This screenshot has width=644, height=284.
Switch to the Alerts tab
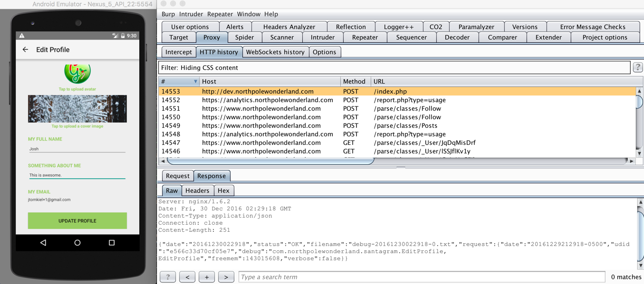pos(235,27)
